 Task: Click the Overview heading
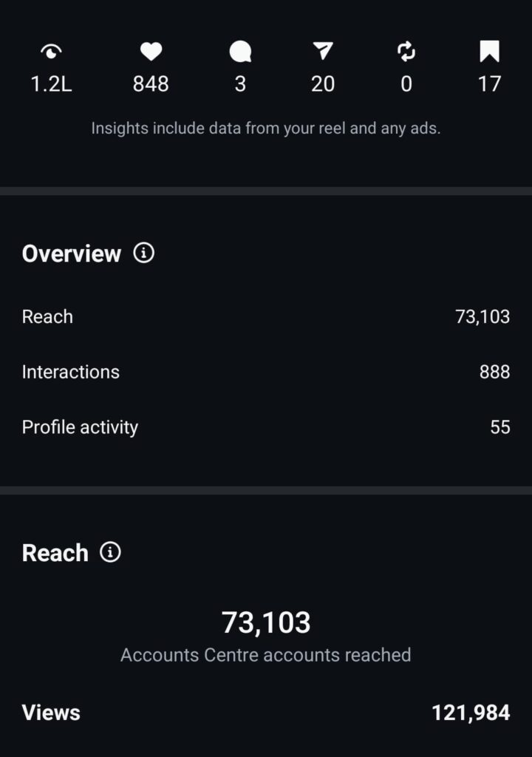pyautogui.click(x=71, y=254)
